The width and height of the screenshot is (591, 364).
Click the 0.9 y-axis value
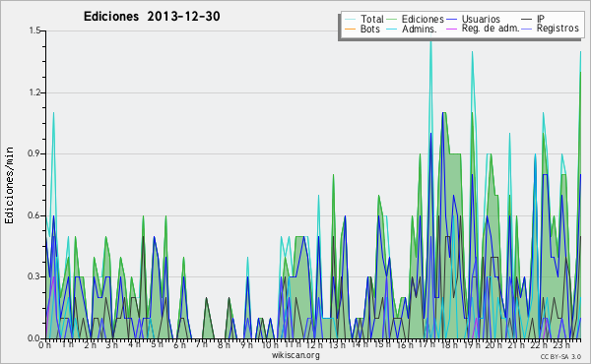pyautogui.click(x=34, y=153)
